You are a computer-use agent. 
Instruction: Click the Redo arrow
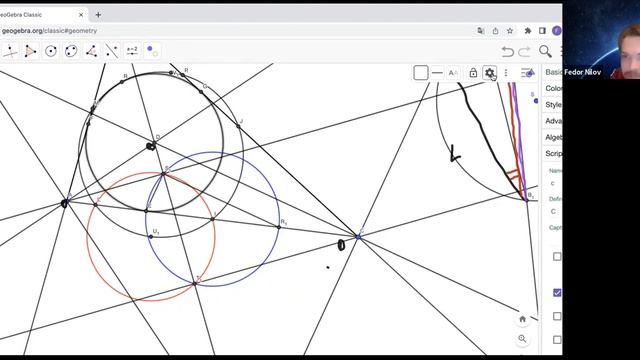point(524,51)
